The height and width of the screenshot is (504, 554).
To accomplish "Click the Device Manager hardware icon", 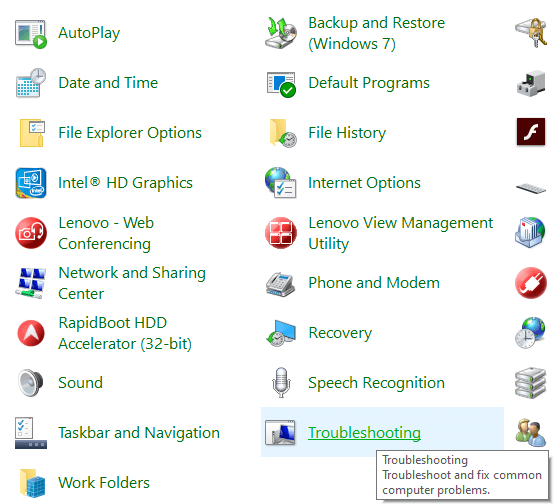I will [531, 83].
